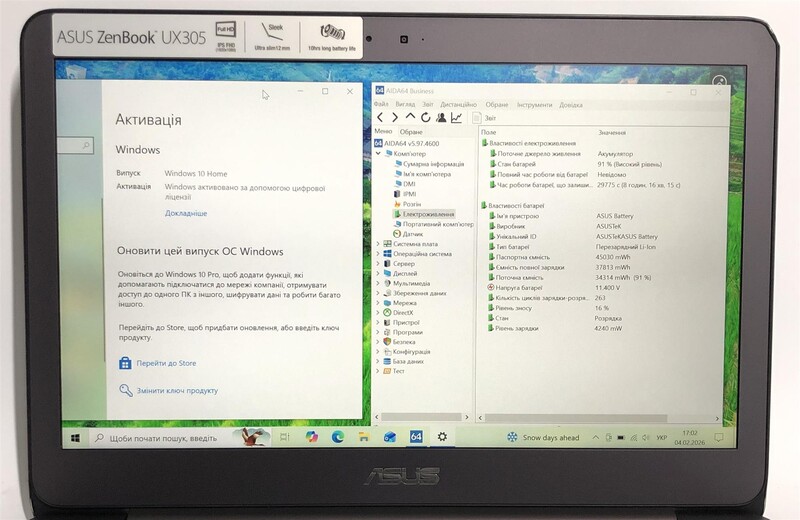Open the Інструменти menu

click(534, 105)
